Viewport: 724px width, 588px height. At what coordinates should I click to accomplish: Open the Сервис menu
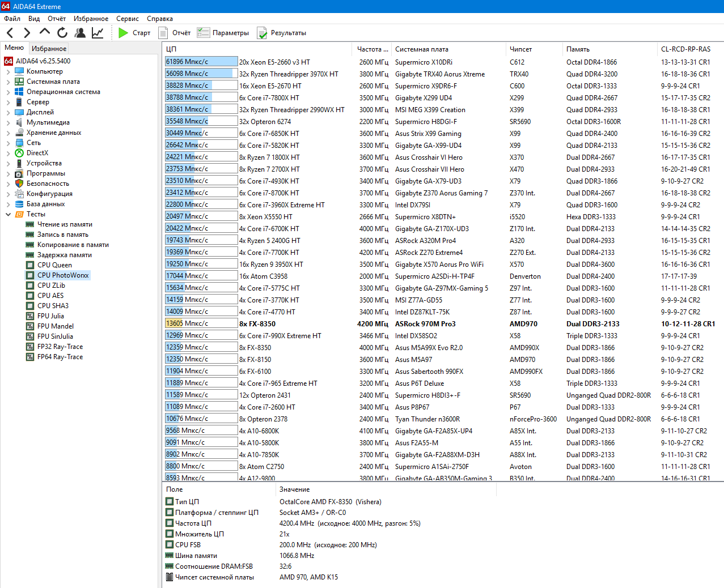tap(128, 19)
